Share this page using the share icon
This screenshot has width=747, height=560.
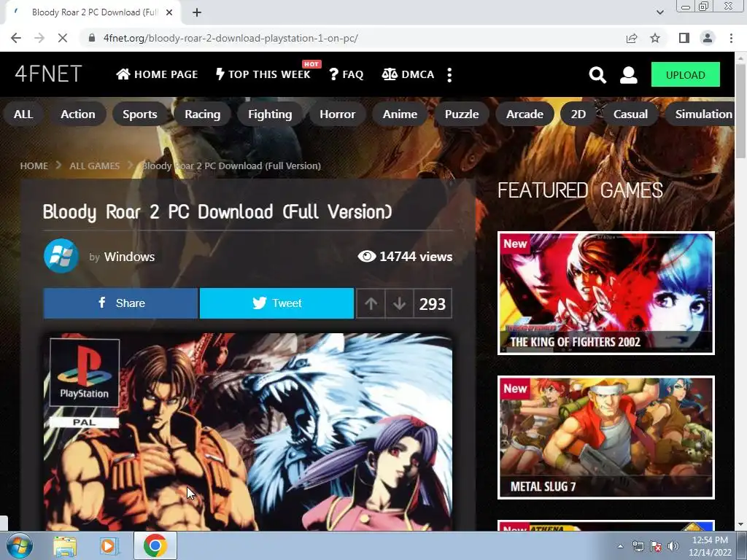(x=632, y=38)
